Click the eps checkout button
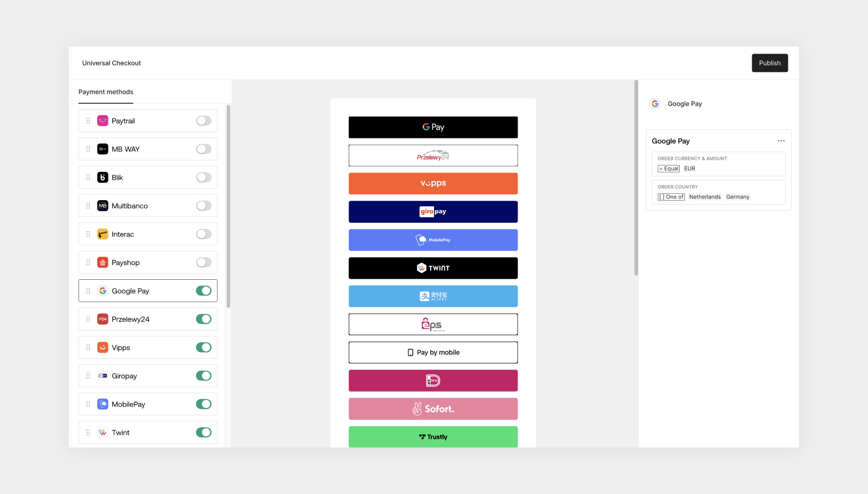868x494 pixels. pyautogui.click(x=433, y=324)
